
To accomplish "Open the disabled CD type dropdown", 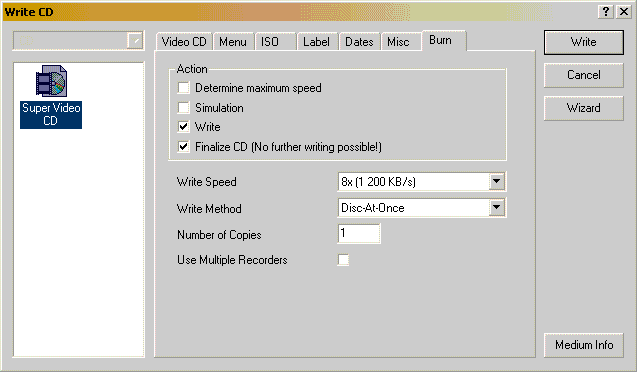I will [x=78, y=41].
